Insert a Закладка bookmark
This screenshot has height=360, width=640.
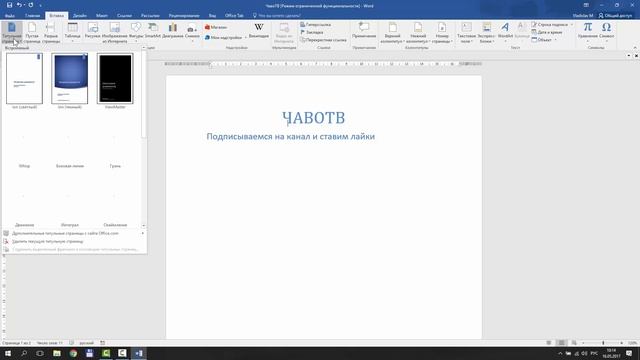[x=312, y=32]
